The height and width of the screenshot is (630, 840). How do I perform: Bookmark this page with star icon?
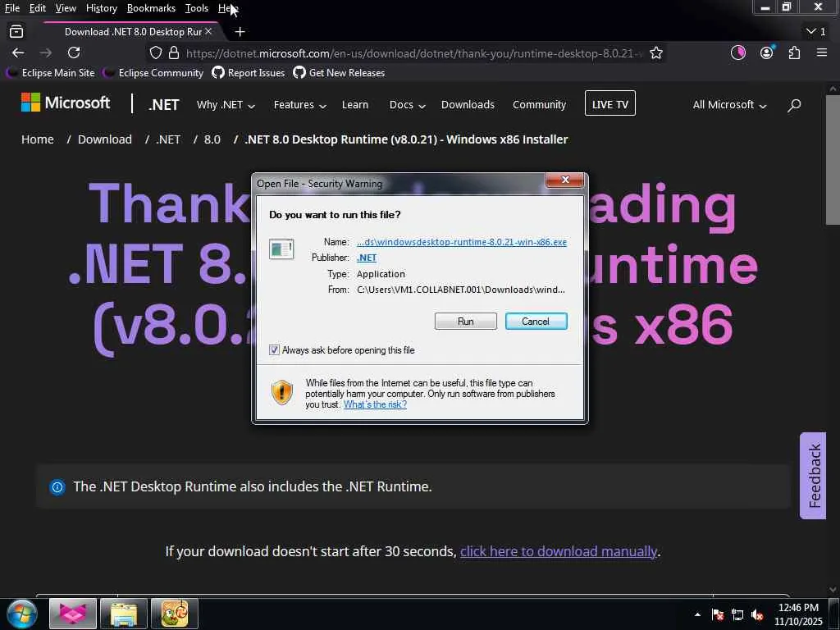656,53
